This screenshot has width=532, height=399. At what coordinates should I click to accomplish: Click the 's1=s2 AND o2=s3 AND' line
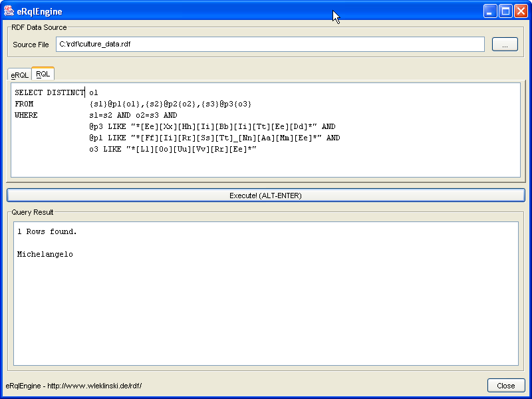pyautogui.click(x=133, y=116)
